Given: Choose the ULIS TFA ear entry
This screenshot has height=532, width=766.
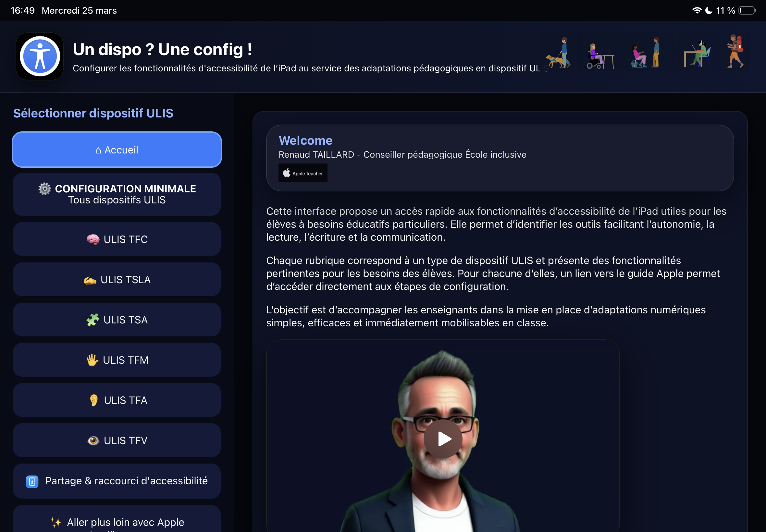Looking at the screenshot, I should 117,400.
